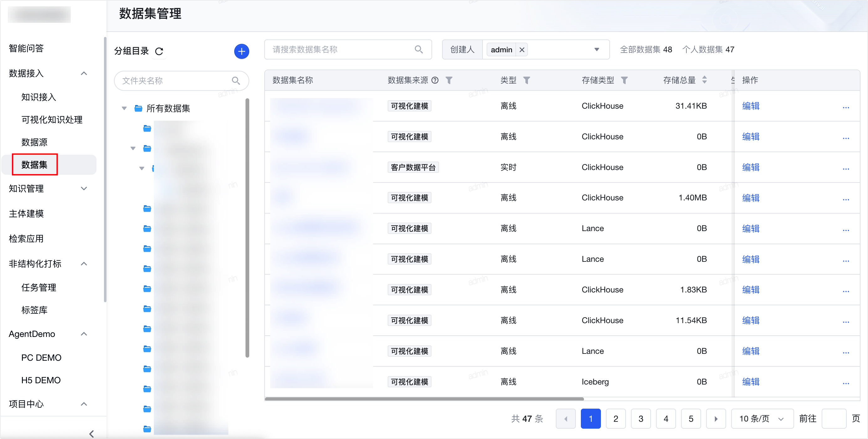
Task: Refresh the 分组目录 group directory
Action: pyautogui.click(x=159, y=51)
